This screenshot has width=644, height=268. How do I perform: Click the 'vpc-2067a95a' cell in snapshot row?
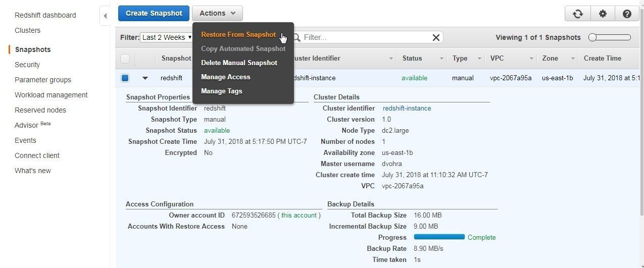tap(511, 78)
